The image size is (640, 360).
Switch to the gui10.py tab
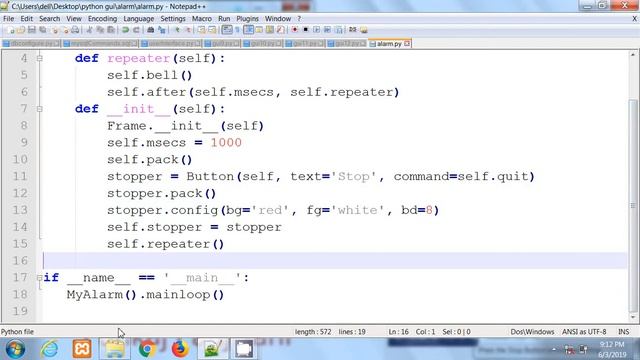[x=262, y=44]
